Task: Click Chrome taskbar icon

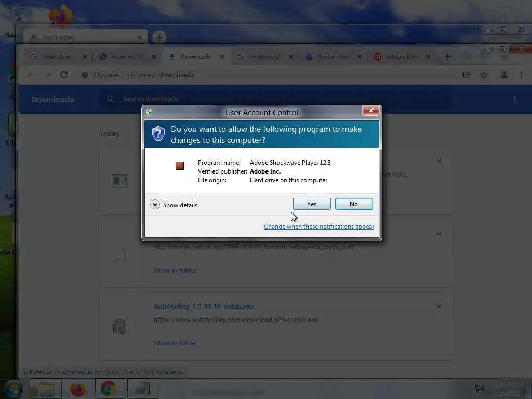Action: 108,389
